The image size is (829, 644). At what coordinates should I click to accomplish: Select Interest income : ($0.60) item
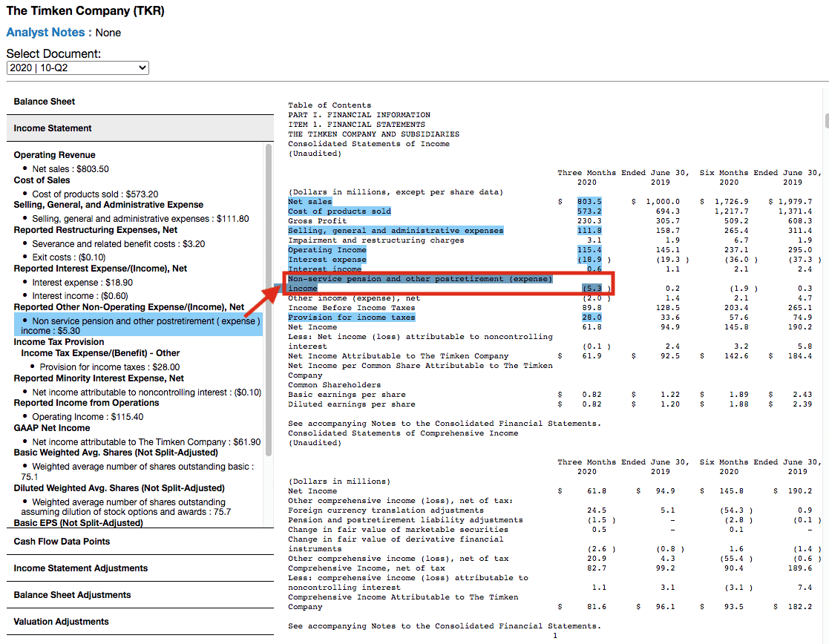pos(80,296)
